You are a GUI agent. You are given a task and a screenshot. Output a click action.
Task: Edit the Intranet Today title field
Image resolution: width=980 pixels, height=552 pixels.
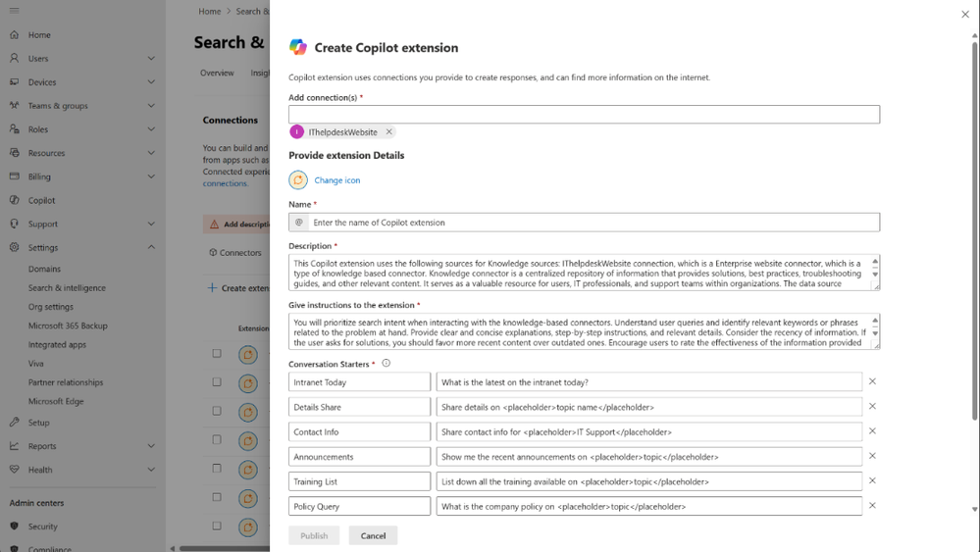pyautogui.click(x=359, y=382)
